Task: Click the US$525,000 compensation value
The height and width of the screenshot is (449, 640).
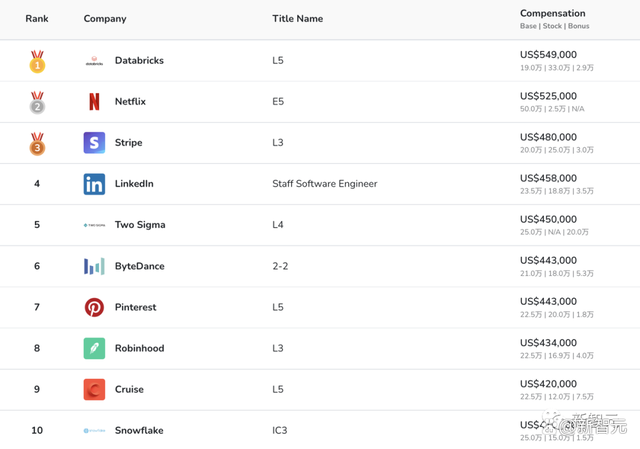Action: [548, 96]
